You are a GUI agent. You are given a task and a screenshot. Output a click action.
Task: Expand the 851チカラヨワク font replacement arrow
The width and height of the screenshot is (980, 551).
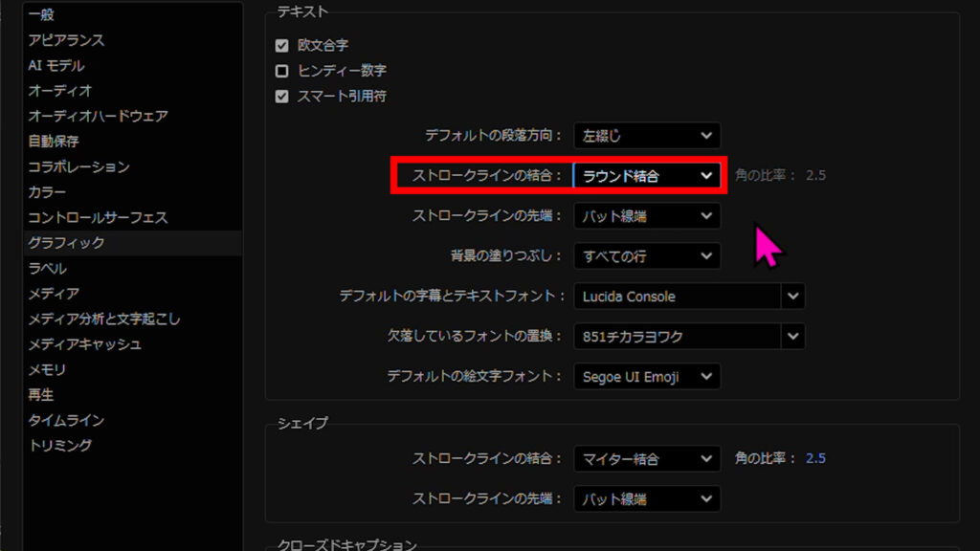[792, 337]
